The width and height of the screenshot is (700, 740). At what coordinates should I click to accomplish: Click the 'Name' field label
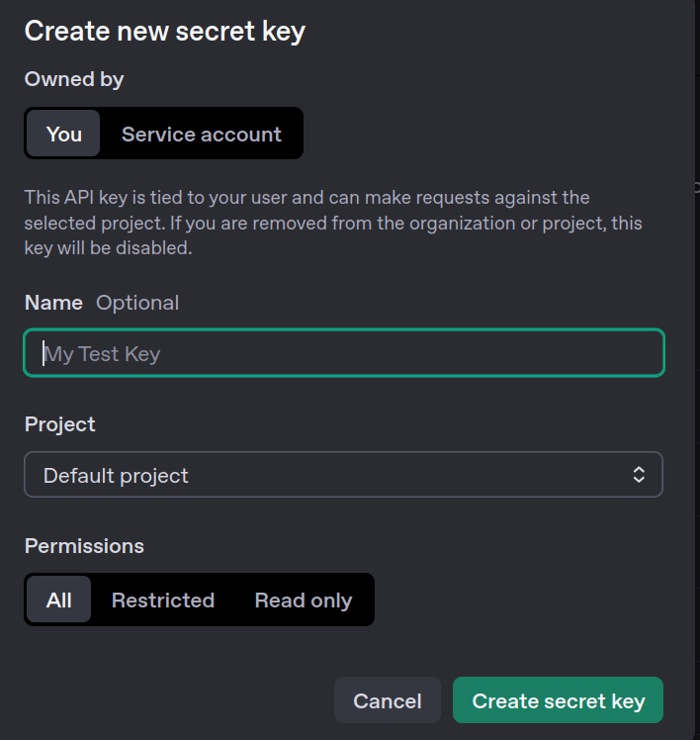click(53, 303)
